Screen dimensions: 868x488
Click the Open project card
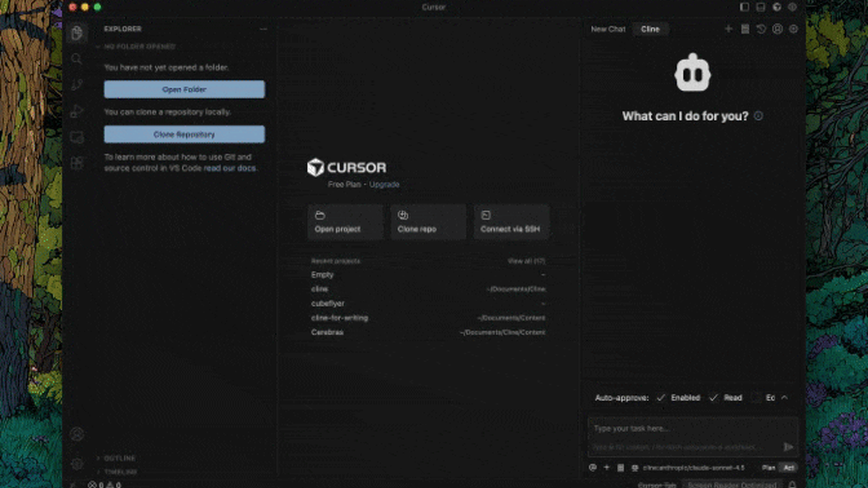point(345,222)
